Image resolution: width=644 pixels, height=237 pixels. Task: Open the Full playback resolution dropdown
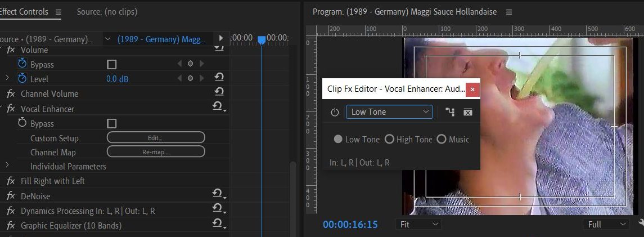pos(606,224)
